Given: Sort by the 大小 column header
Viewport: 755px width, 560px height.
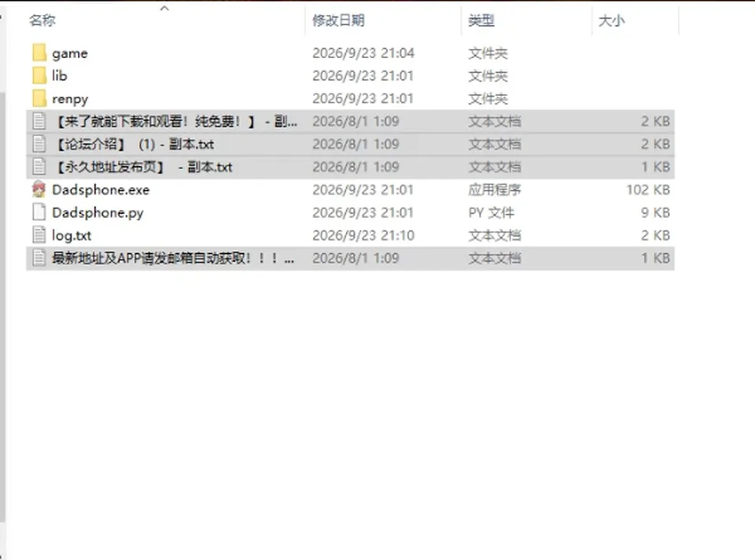Looking at the screenshot, I should click(x=612, y=20).
